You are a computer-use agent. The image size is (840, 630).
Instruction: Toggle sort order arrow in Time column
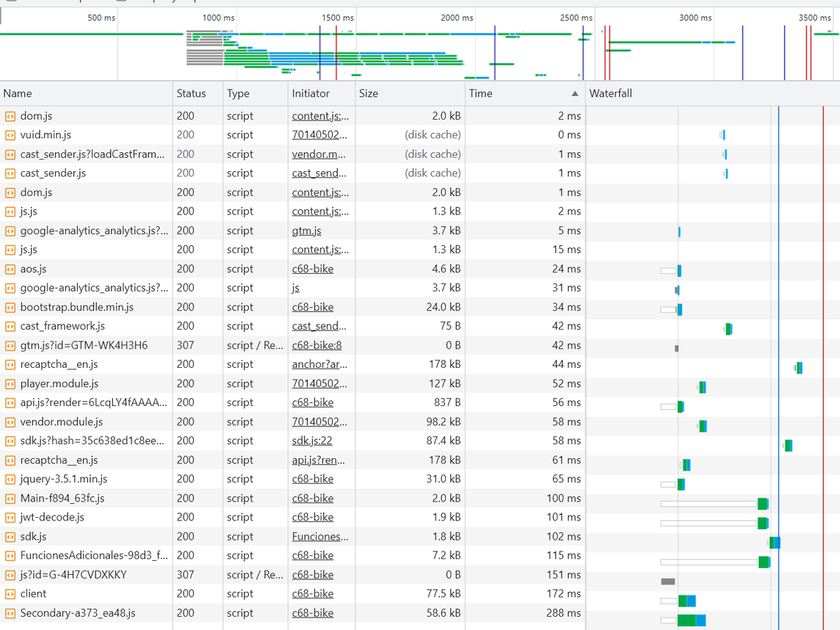575,93
